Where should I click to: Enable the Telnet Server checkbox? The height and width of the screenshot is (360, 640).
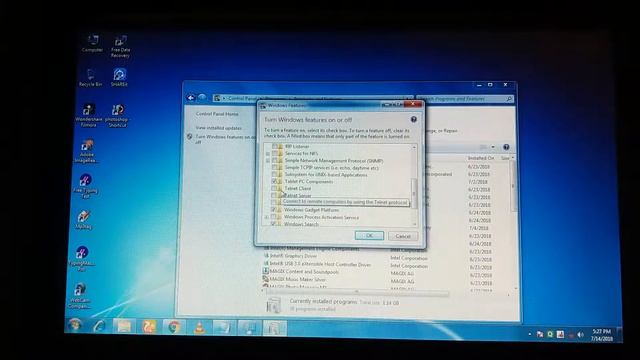pyautogui.click(x=274, y=195)
